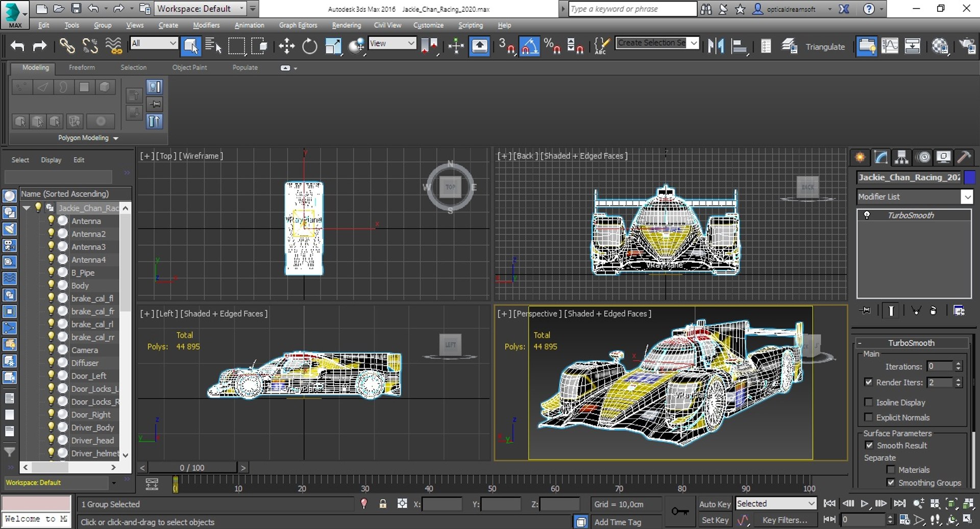Screen dimensions: 980x529
Task: Toggle the Percent Snap tool
Action: coord(552,46)
